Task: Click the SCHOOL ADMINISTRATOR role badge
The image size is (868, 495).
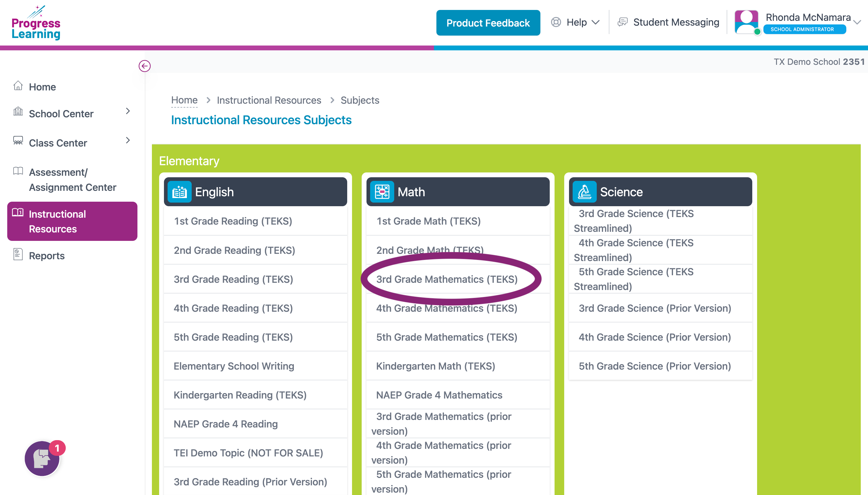Action: coord(804,29)
